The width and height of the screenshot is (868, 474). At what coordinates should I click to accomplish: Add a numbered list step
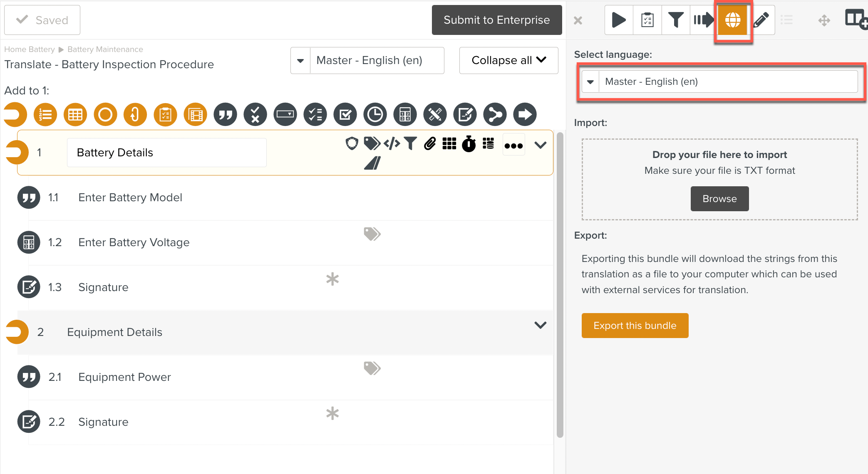[x=45, y=114]
